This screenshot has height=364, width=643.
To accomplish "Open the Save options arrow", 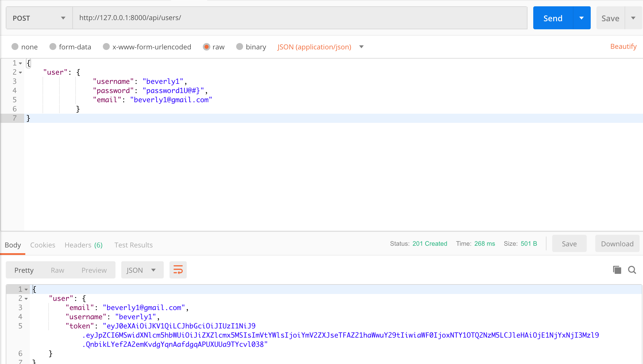I will pos(634,18).
